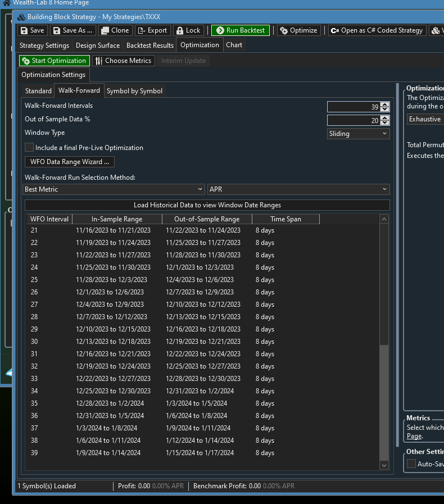Image resolution: width=444 pixels, height=504 pixels.
Task: Select the Symbol by Symbol tab
Action: point(134,91)
